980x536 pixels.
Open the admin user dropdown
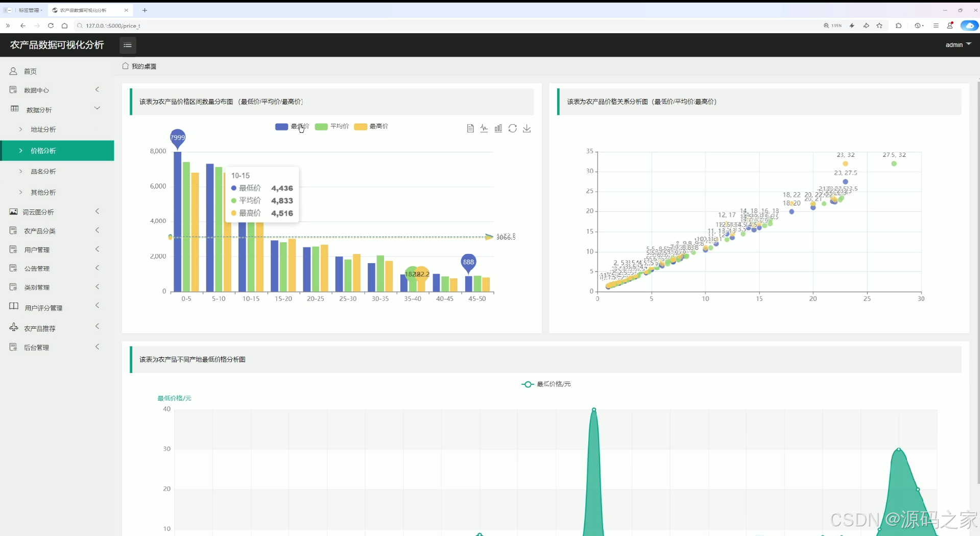click(x=958, y=45)
